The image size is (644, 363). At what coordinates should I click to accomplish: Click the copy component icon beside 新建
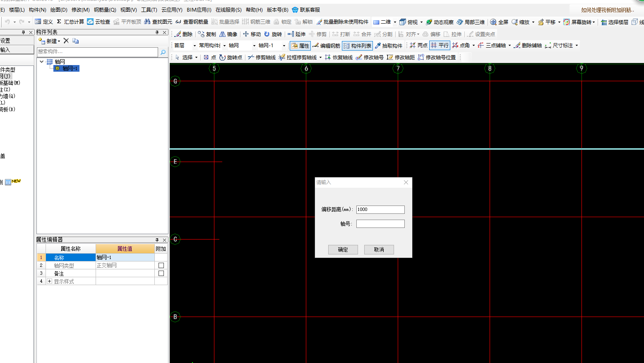click(75, 41)
